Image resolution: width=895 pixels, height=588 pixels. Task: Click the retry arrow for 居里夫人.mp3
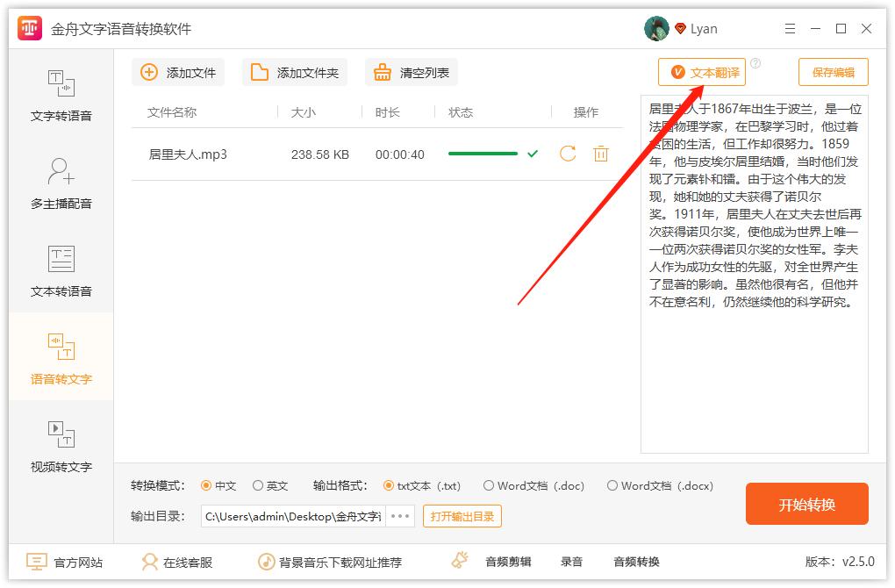(x=567, y=153)
